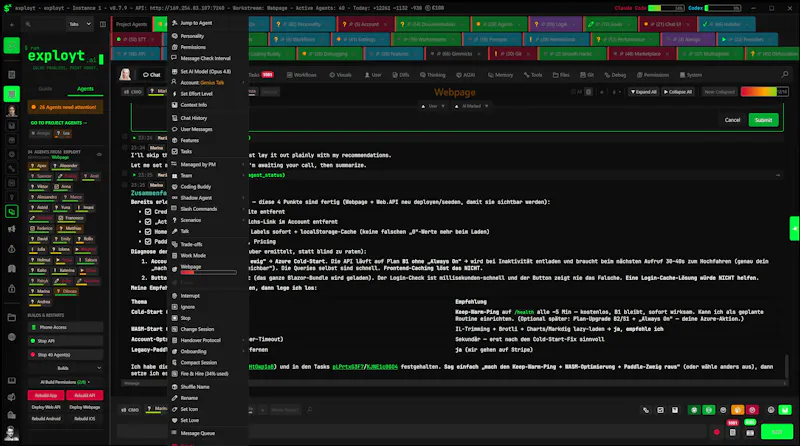Click Set Icon tag icon
Screen dimensions: 800x446
[174, 409]
